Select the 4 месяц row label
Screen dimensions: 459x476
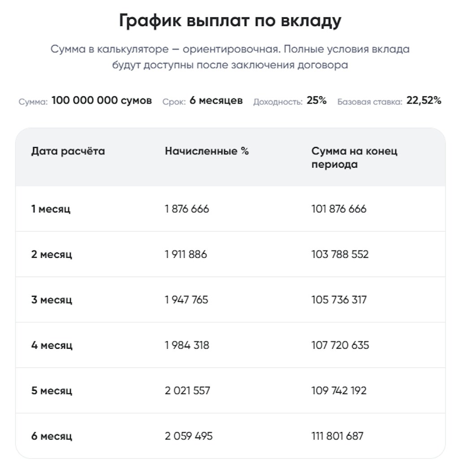pos(52,346)
